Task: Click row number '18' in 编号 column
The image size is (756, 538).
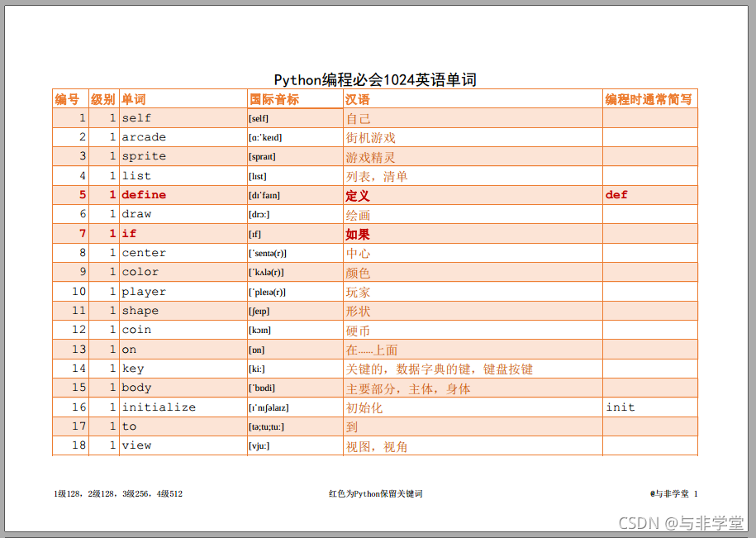Action: pos(79,445)
